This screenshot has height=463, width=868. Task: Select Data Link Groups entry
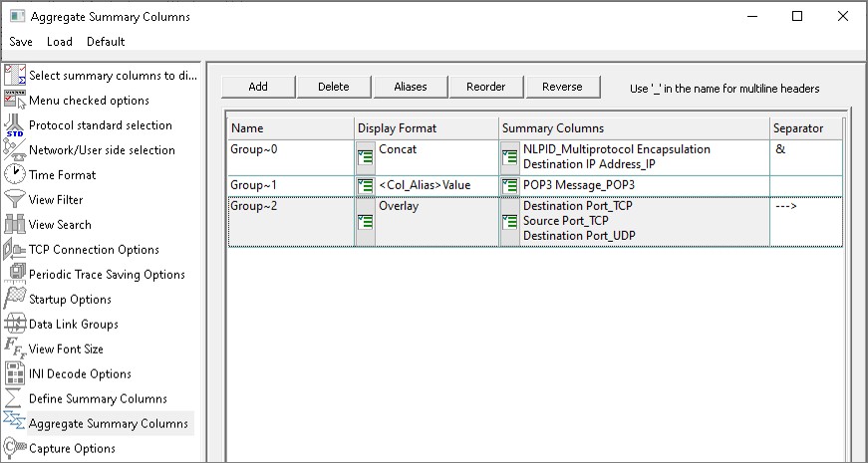pyautogui.click(x=74, y=325)
